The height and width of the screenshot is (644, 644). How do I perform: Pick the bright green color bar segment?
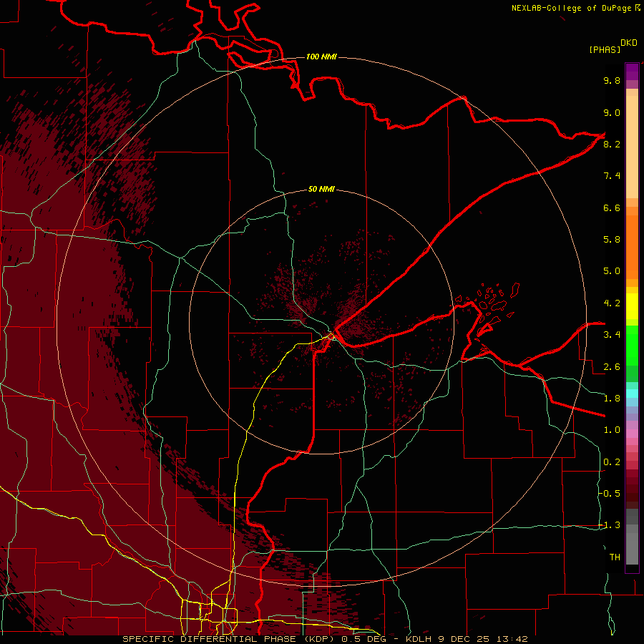click(632, 345)
